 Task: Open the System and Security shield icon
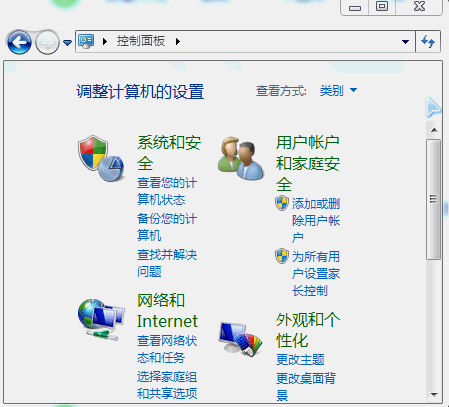[101, 159]
